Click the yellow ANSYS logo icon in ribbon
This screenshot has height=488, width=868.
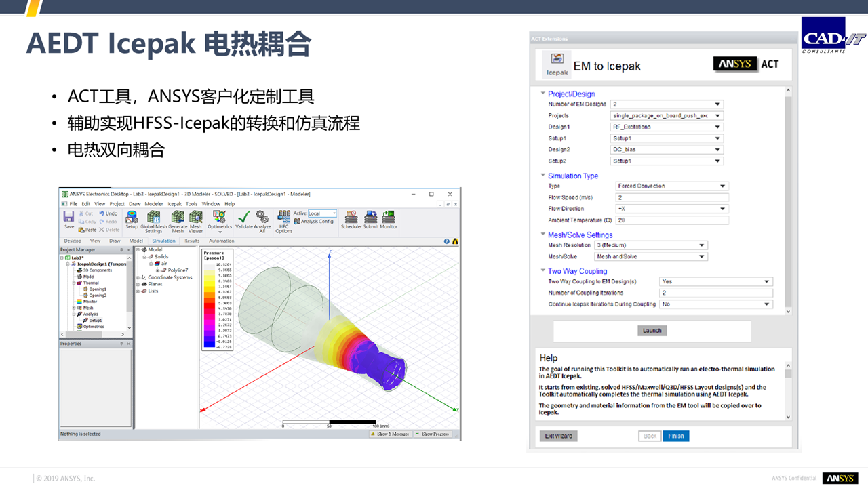456,241
